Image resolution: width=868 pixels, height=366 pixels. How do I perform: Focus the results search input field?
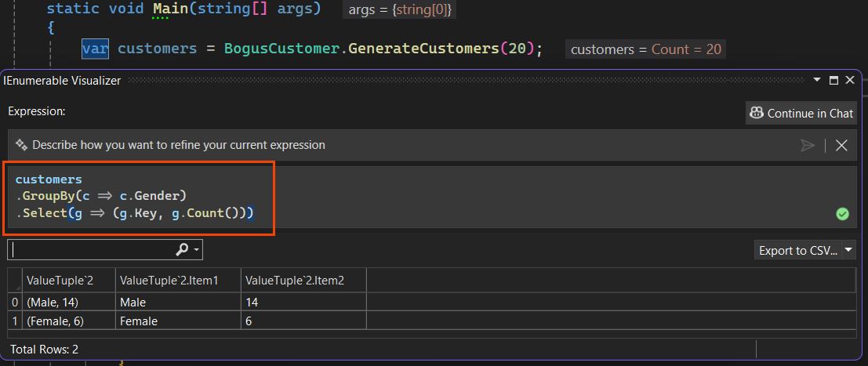click(91, 250)
